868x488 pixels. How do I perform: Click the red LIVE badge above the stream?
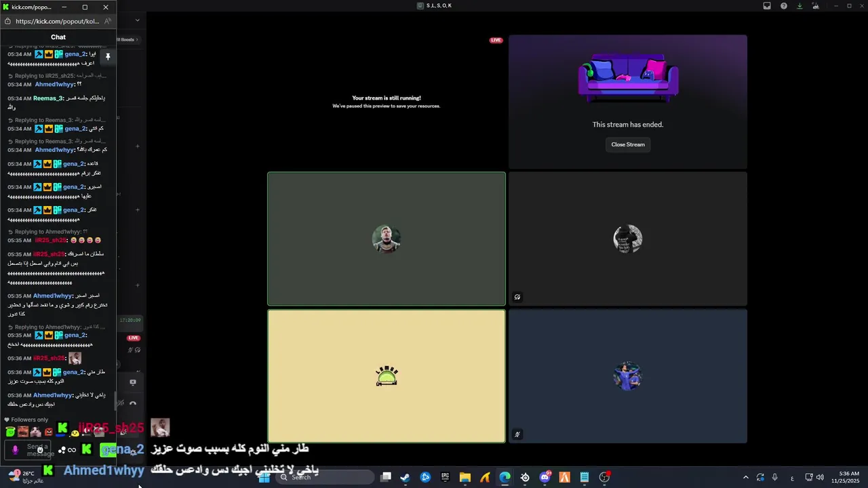pyautogui.click(x=496, y=40)
